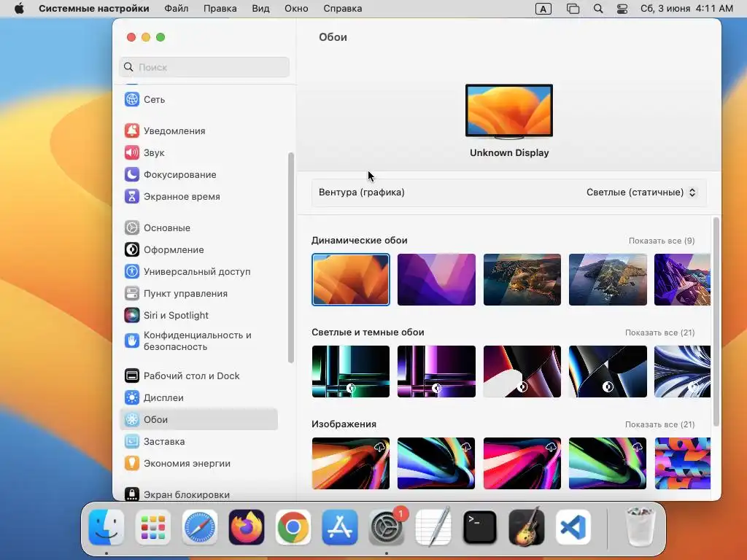747x560 pixels.
Task: Select Универсальный доступ accessibility icon
Action: click(132, 272)
